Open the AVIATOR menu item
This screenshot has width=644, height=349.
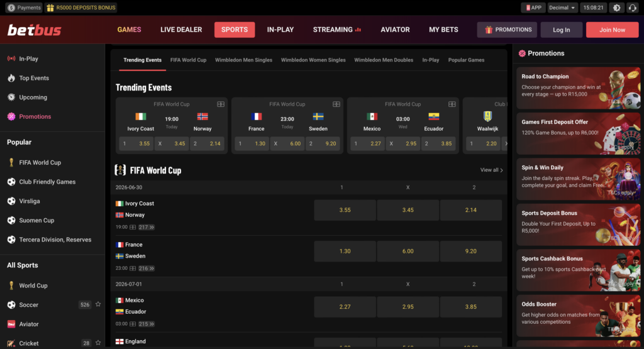pyautogui.click(x=395, y=30)
